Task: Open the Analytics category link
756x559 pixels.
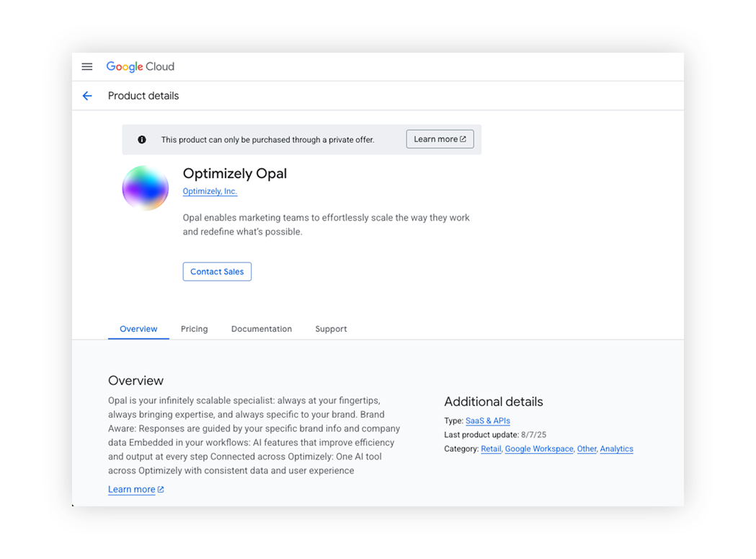Action: click(616, 449)
